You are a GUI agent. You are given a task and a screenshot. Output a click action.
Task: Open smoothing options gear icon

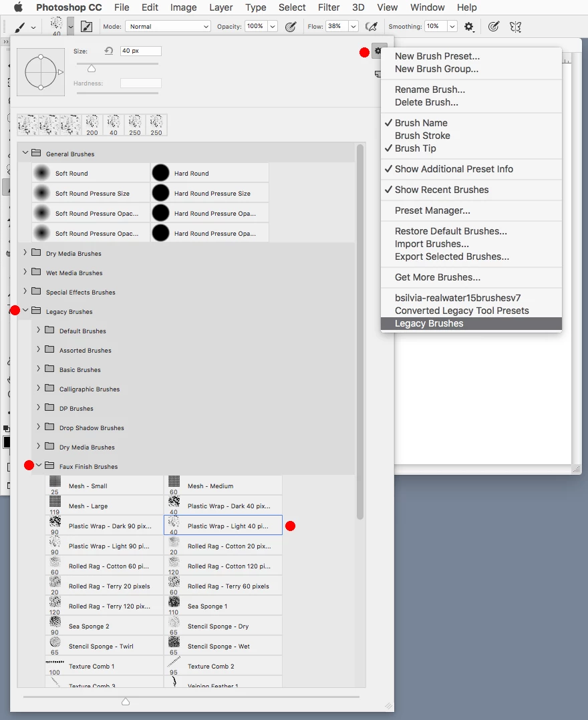pyautogui.click(x=468, y=27)
